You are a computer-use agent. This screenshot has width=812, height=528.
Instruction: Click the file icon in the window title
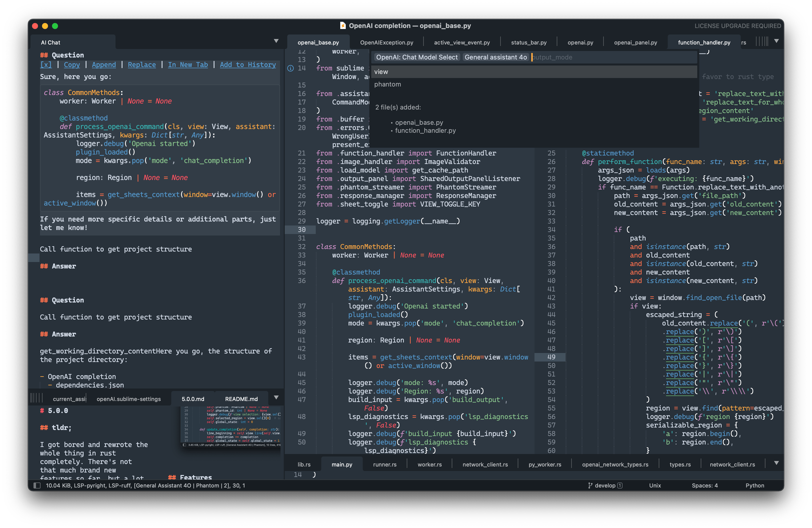[342, 25]
